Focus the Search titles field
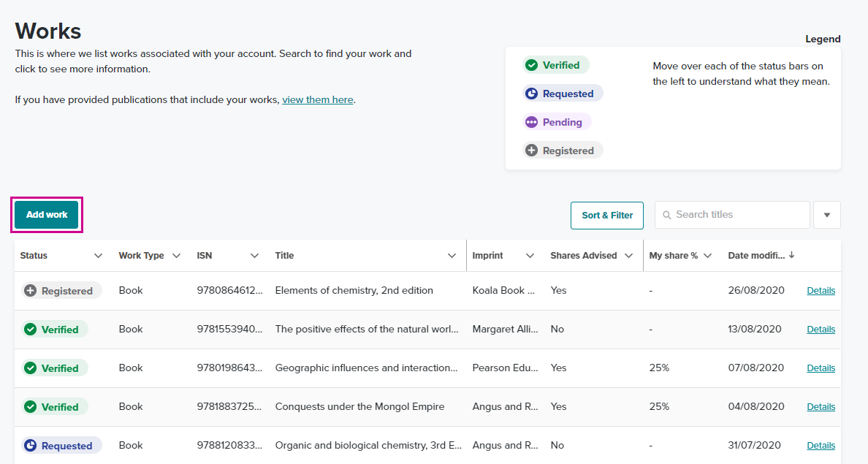The height and width of the screenshot is (464, 868). [x=732, y=215]
